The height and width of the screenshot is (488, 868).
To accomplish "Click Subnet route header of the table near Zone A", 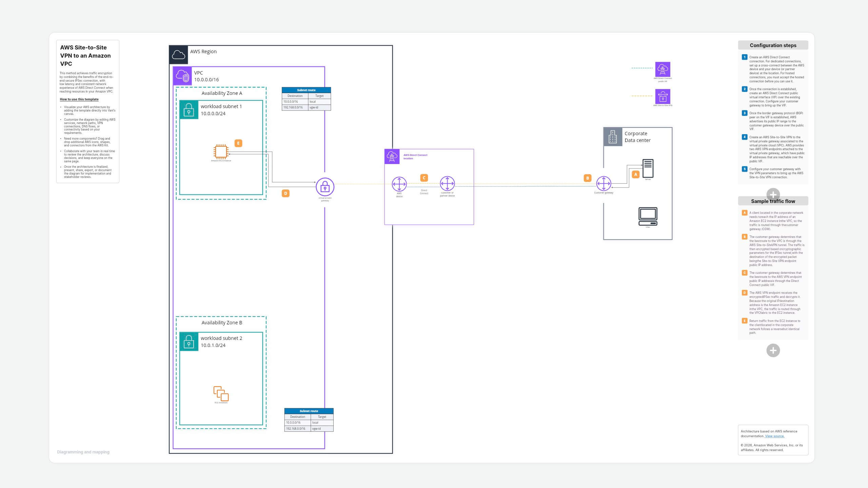I will [x=306, y=90].
